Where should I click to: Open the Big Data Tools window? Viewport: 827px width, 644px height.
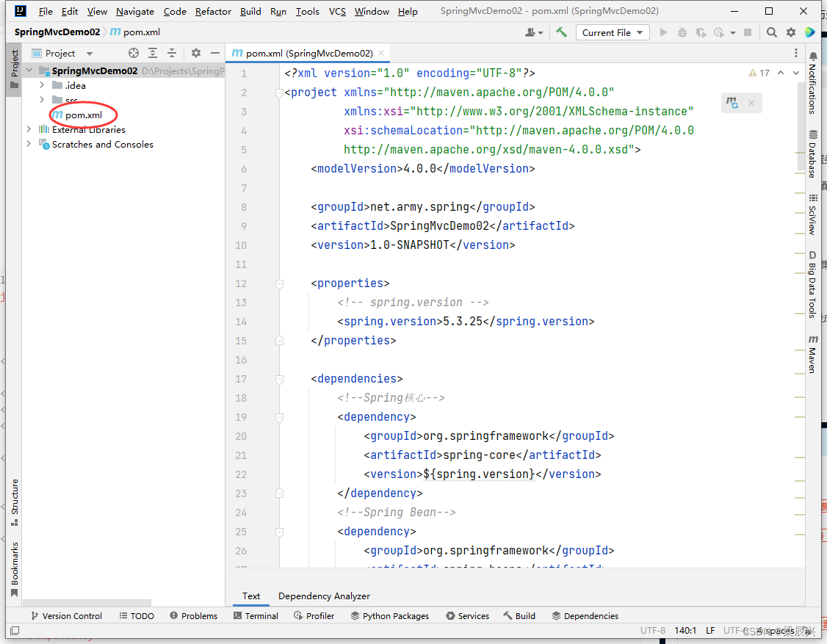click(x=813, y=284)
